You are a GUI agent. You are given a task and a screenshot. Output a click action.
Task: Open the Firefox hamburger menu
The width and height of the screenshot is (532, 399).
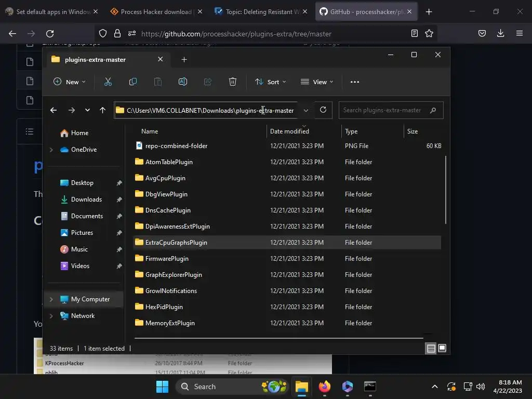(x=520, y=33)
